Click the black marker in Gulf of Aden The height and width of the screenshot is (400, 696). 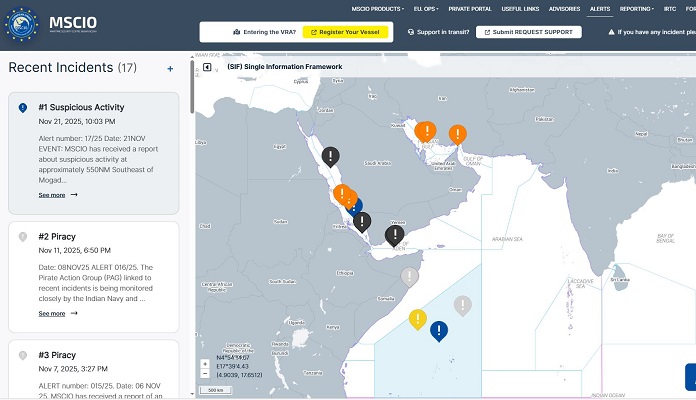pyautogui.click(x=395, y=235)
